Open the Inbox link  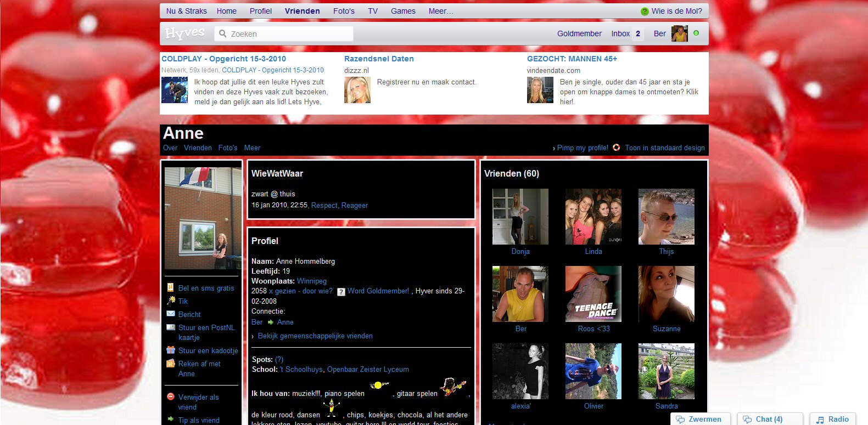pyautogui.click(x=620, y=33)
